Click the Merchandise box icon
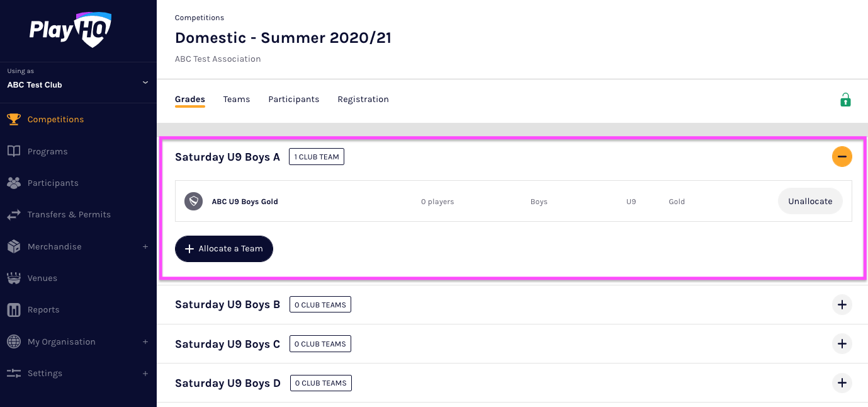Screen dimensions: 868x407 14,246
